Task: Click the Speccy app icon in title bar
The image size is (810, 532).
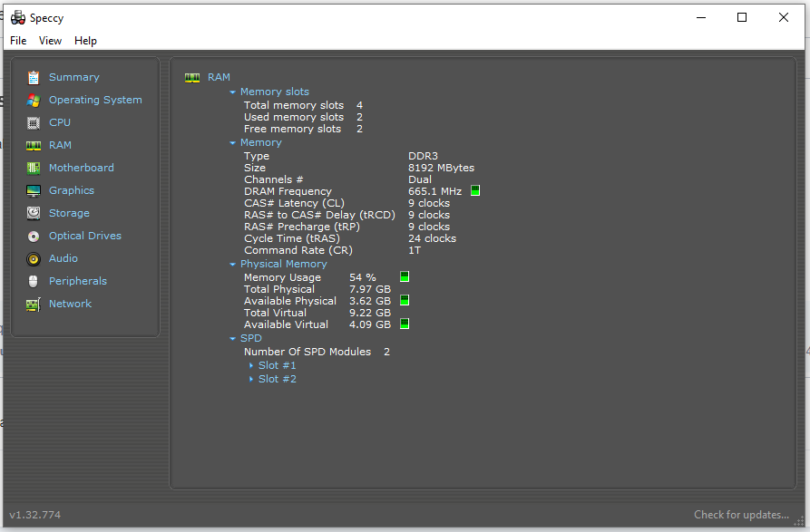Action: coord(18,18)
